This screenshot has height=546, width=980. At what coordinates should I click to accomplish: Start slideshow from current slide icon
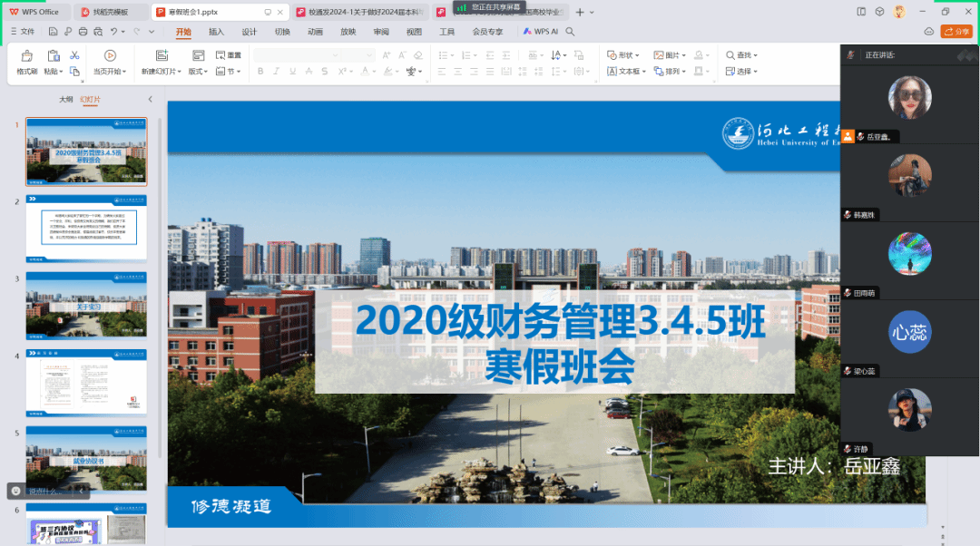[x=110, y=56]
